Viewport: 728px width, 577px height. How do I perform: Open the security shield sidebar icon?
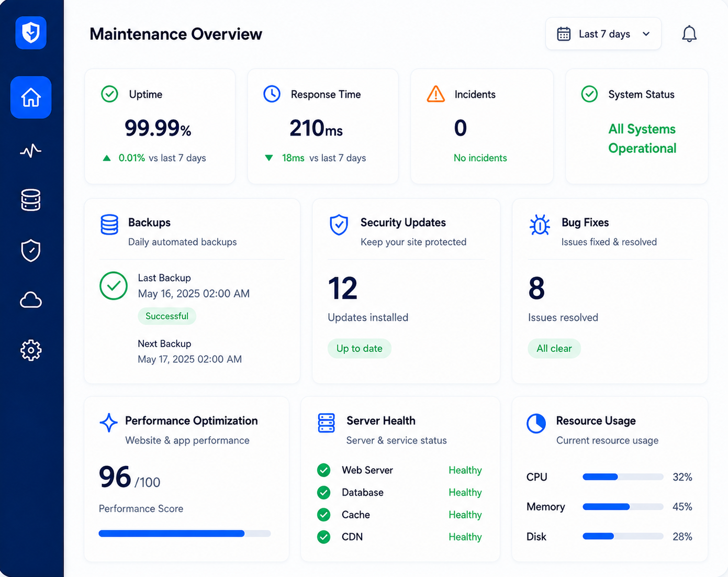(x=31, y=250)
